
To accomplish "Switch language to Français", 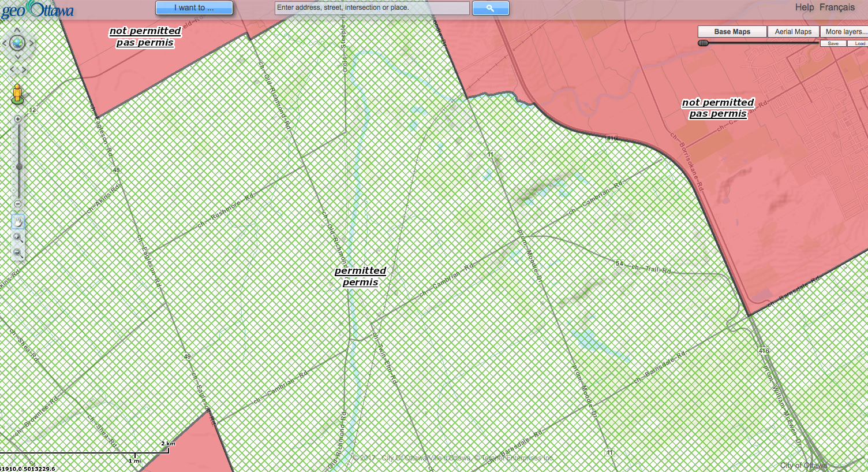I will click(837, 8).
